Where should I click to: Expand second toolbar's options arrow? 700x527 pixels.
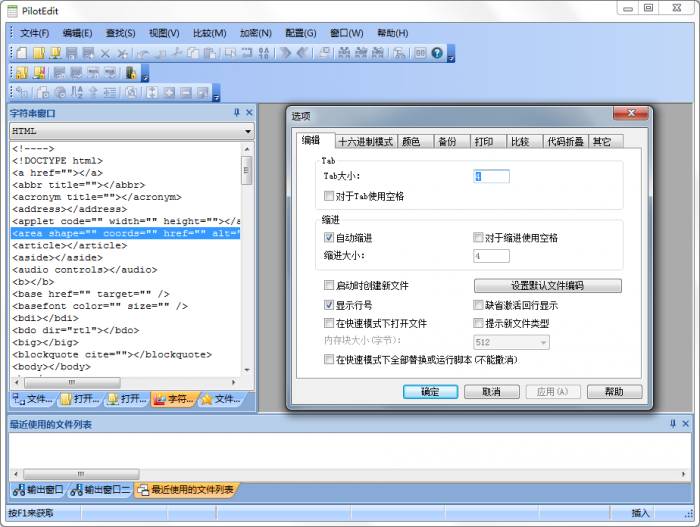145,73
